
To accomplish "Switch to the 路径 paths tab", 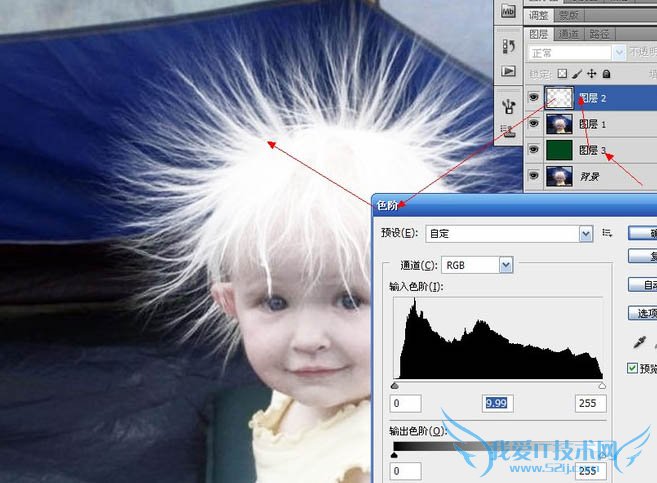I will click(597, 33).
